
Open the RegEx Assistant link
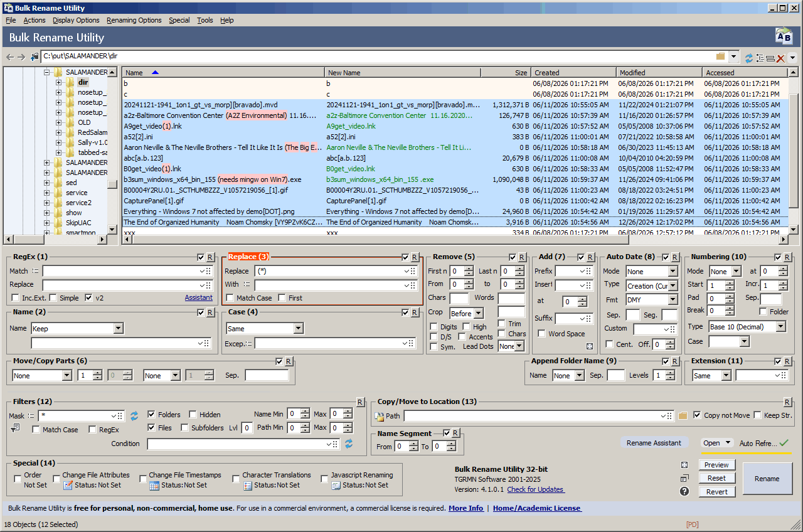(199, 298)
